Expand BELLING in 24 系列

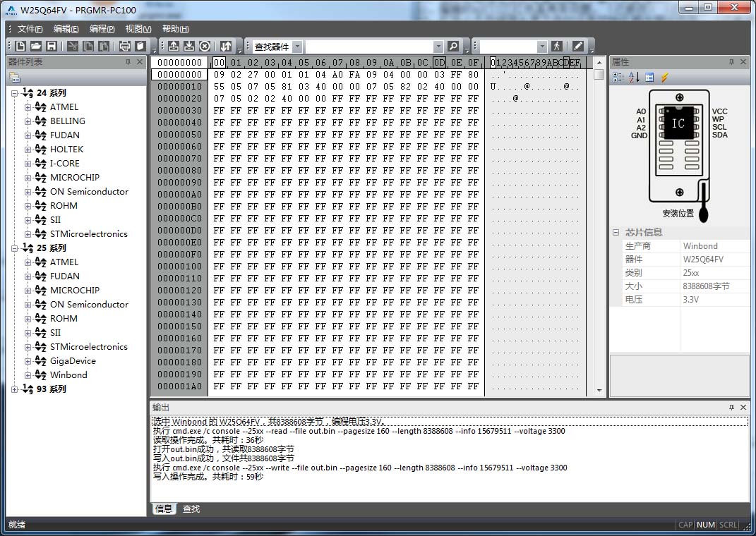pos(28,121)
